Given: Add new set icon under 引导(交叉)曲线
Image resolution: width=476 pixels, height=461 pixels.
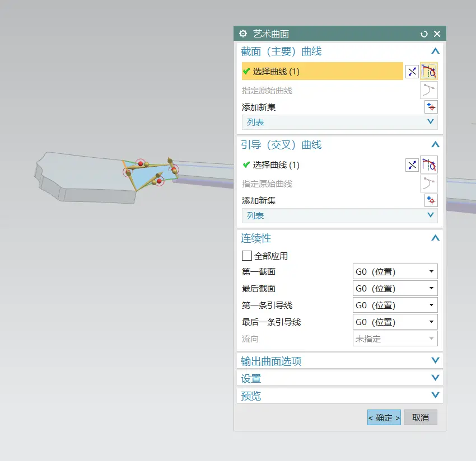Looking at the screenshot, I should click(431, 200).
